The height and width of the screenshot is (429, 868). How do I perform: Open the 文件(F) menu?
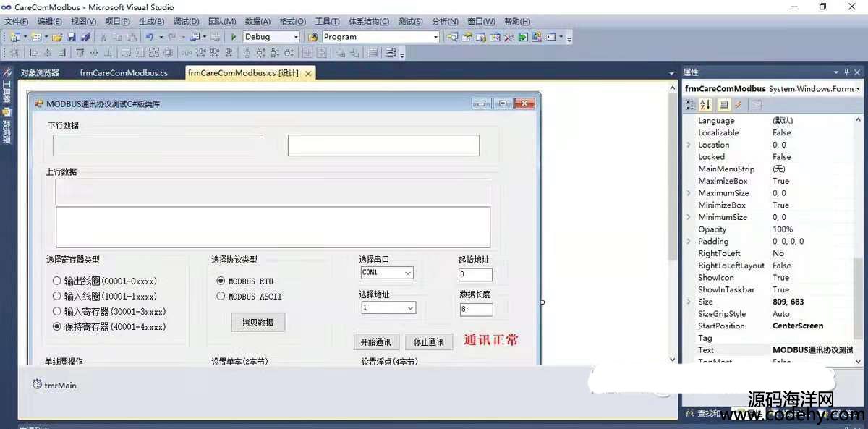click(16, 22)
